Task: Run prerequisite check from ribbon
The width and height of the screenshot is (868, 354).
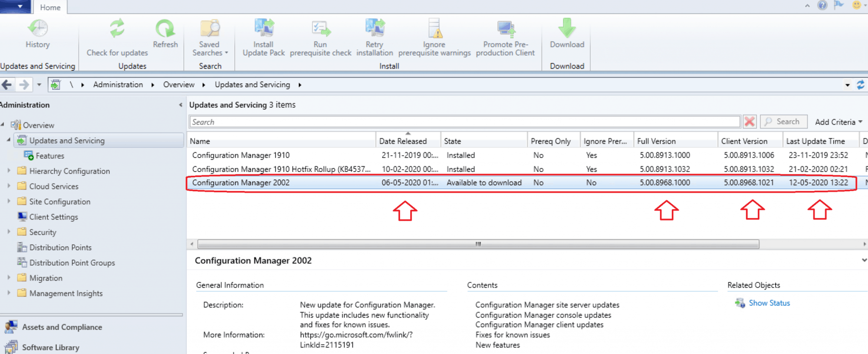Action: [320, 38]
